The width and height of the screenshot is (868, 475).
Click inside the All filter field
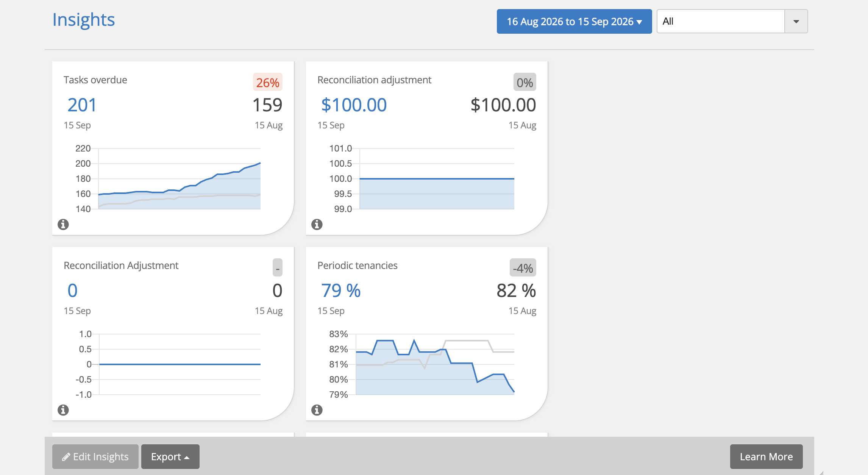pyautogui.click(x=721, y=22)
